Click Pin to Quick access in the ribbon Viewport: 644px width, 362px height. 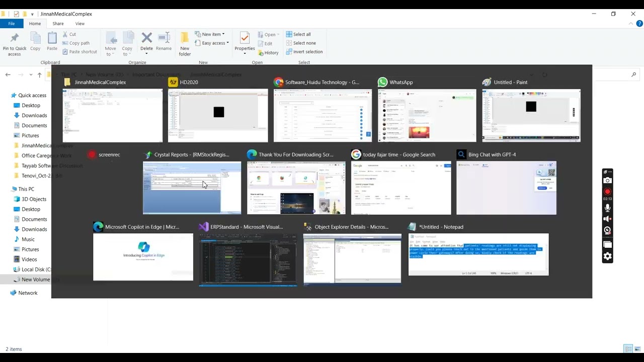(15, 44)
